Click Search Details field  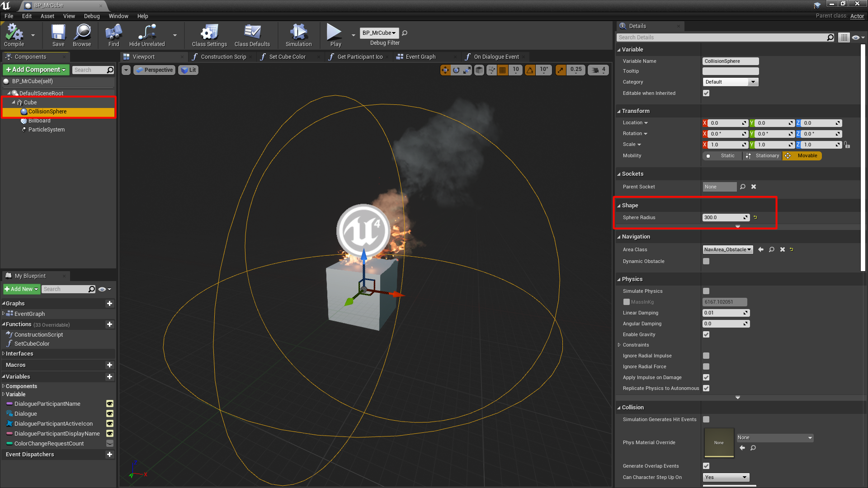(726, 38)
